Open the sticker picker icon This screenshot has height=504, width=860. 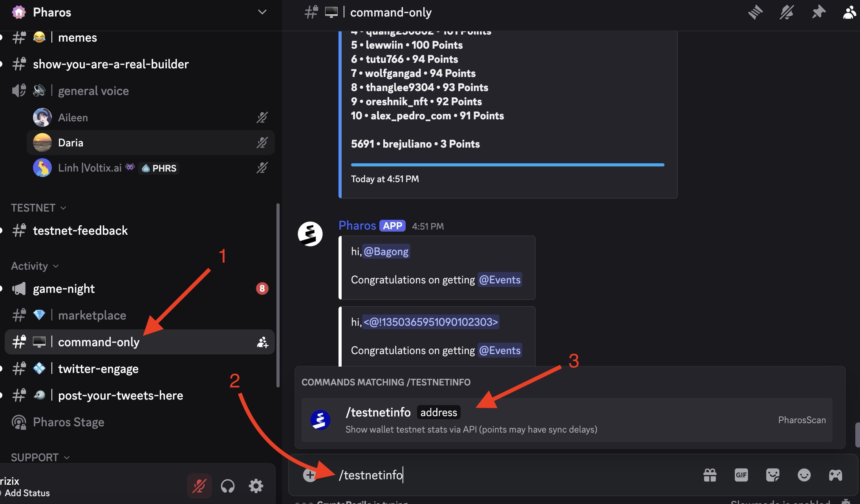click(772, 475)
